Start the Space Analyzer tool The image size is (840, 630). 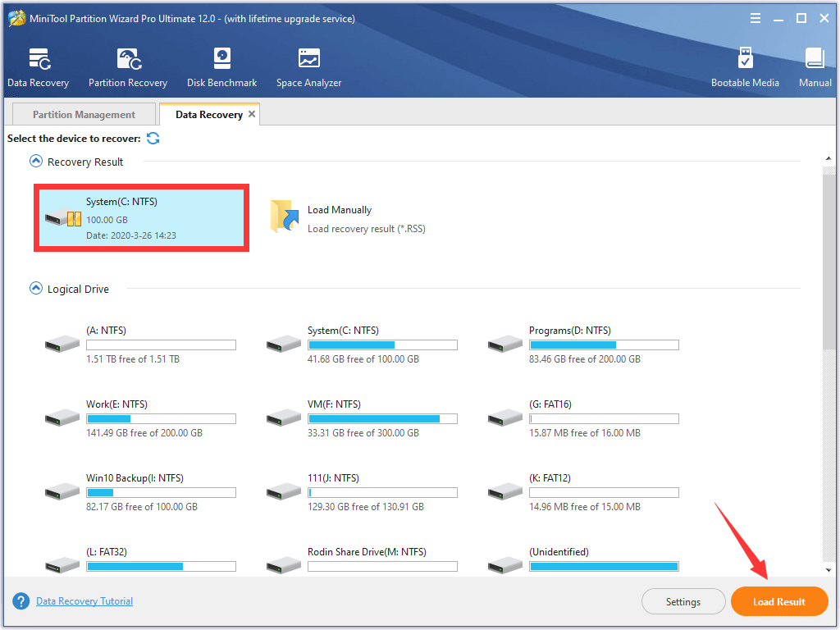[308, 67]
